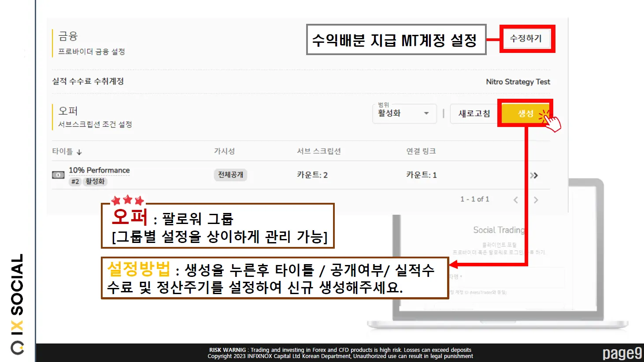644x362 pixels.
Task: Sort by the 타이틀 column arrow
Action: tap(79, 152)
